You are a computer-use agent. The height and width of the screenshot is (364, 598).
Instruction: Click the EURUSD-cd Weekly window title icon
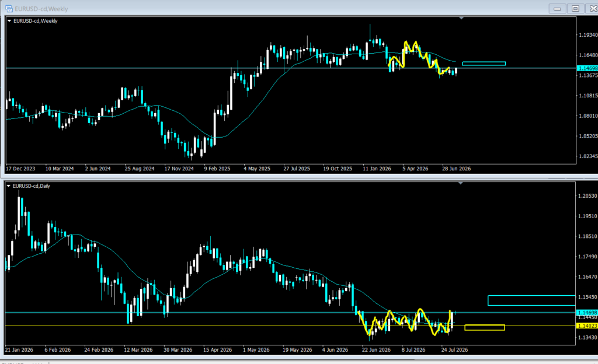[x=9, y=8]
